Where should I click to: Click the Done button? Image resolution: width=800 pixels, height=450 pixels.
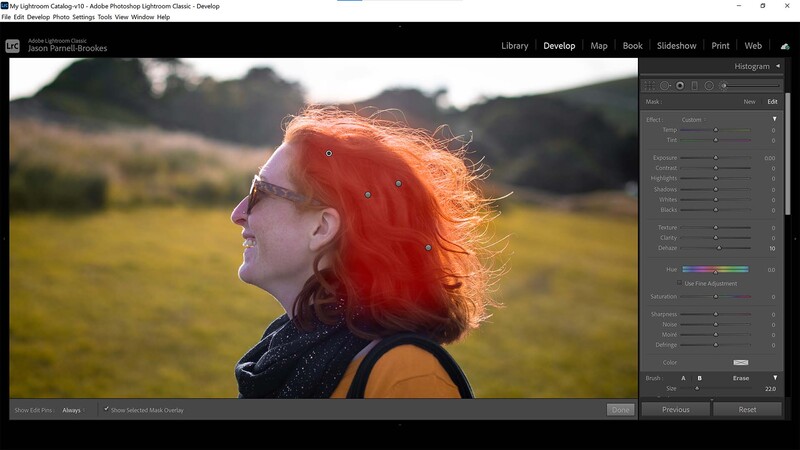coord(620,410)
